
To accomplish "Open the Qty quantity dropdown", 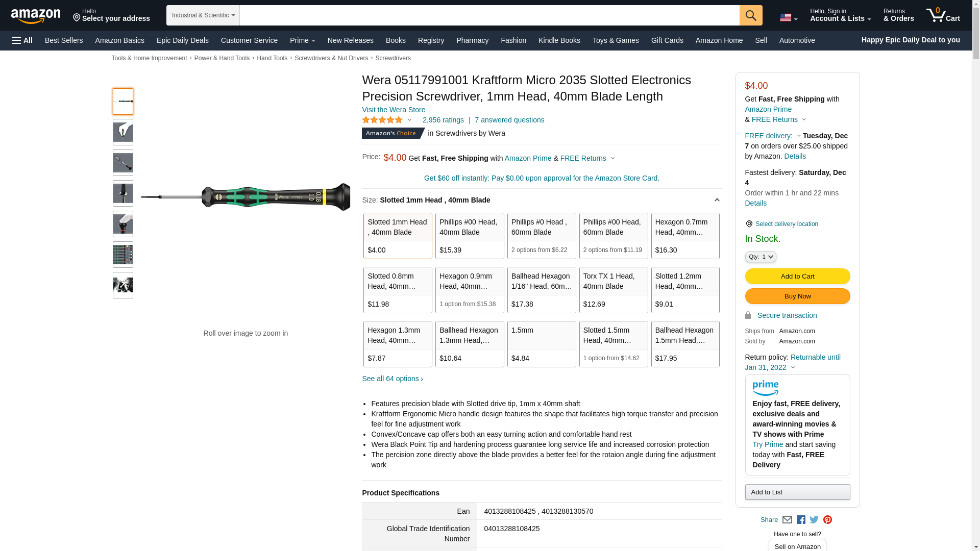I will pyautogui.click(x=760, y=257).
